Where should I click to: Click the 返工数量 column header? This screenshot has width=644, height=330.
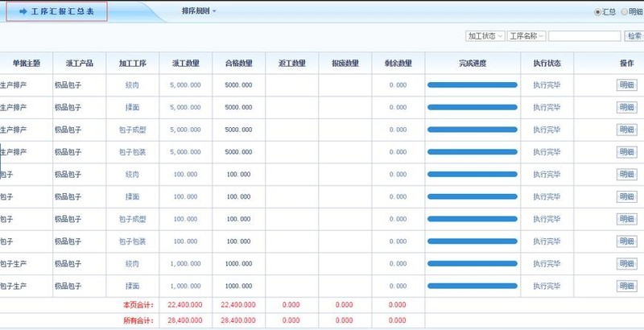click(x=292, y=64)
